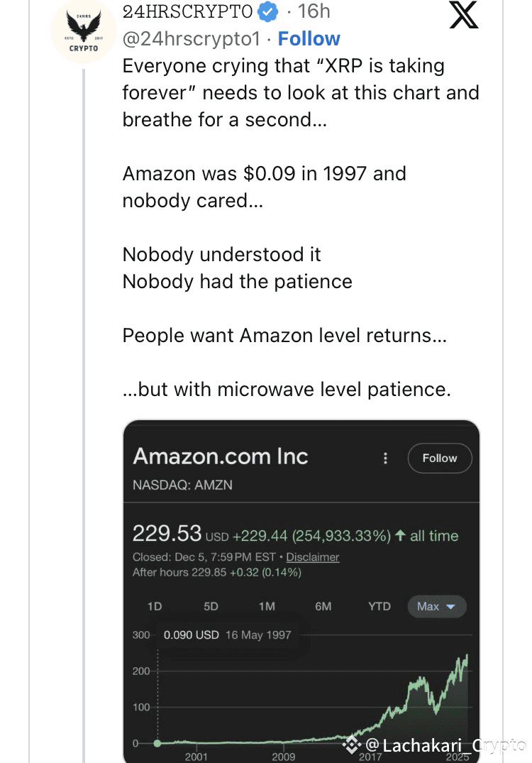
Task: Select the 1D time range tab
Action: tap(154, 606)
